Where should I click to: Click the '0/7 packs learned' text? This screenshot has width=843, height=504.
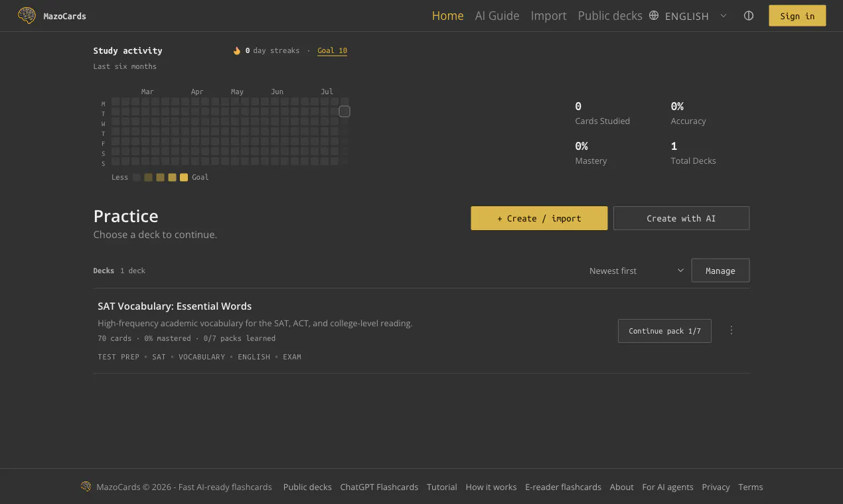click(x=240, y=338)
